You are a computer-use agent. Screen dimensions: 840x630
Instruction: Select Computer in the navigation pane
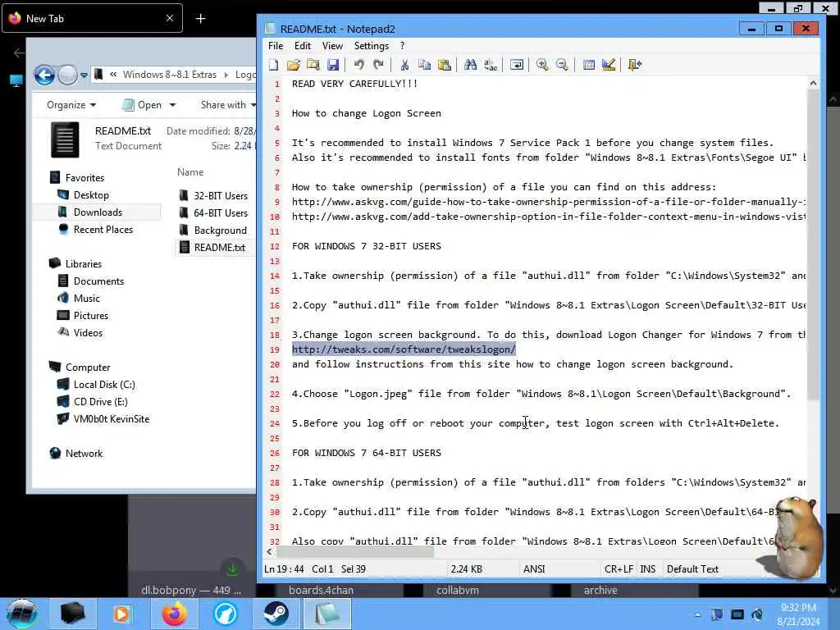(87, 367)
